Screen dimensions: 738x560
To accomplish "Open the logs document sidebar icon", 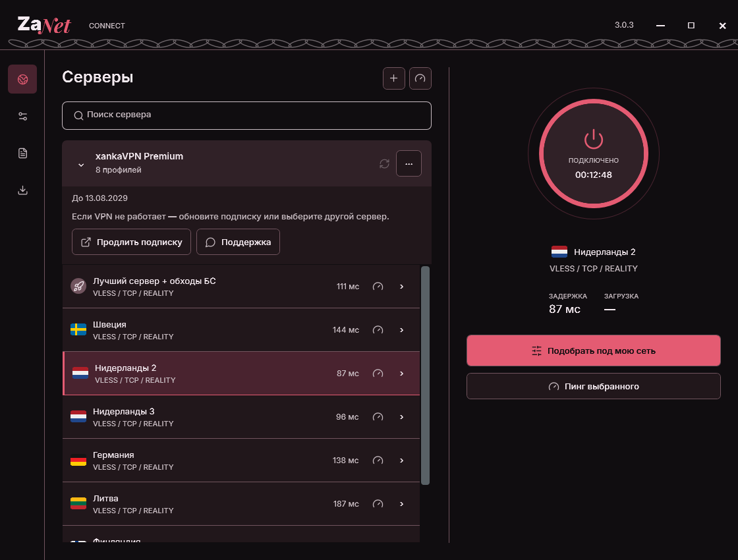I will 22,153.
